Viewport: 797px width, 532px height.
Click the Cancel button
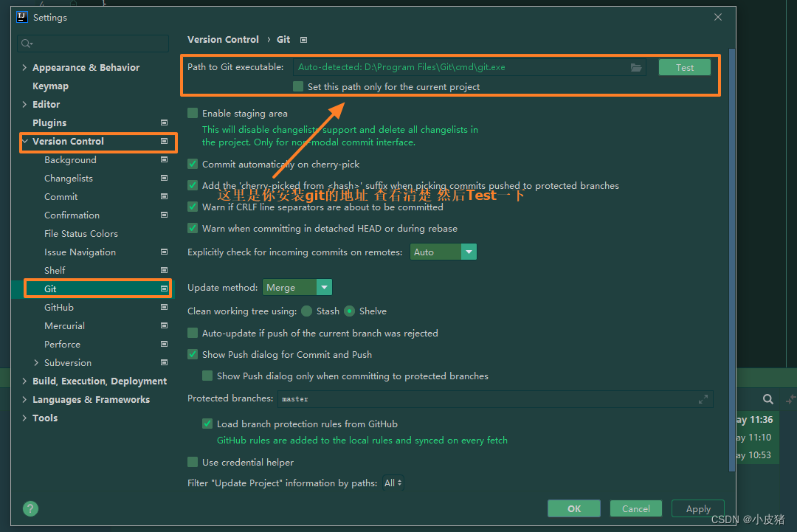click(x=636, y=508)
